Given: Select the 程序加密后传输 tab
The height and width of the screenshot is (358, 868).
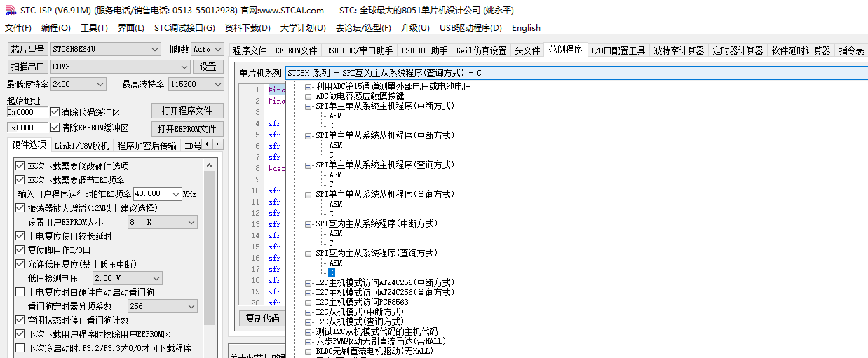Looking at the screenshot, I should 147,146.
